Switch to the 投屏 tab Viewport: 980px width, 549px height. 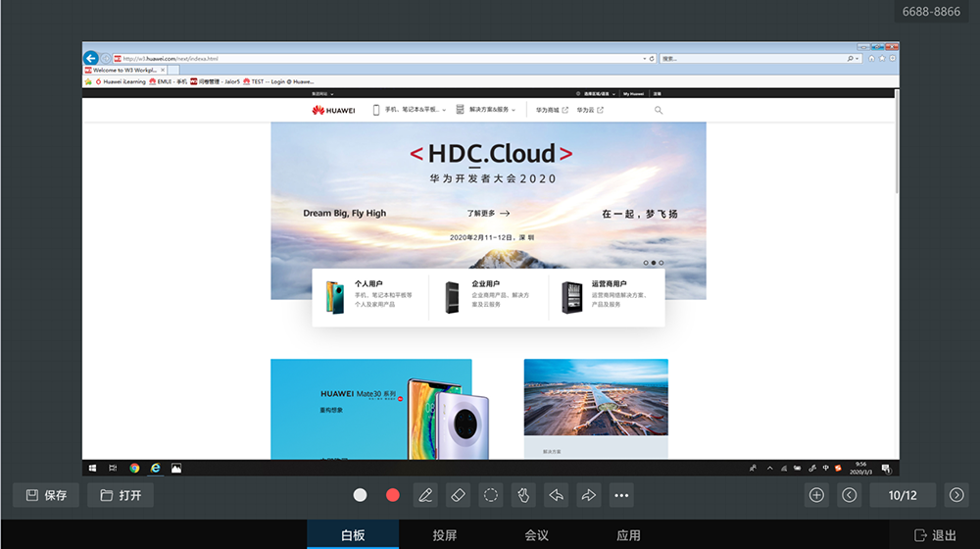tap(444, 535)
